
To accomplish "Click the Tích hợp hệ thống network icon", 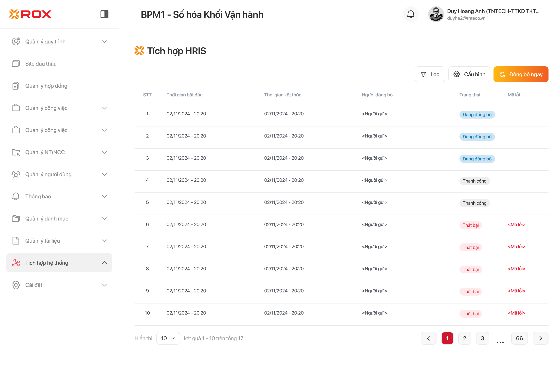I will (16, 263).
